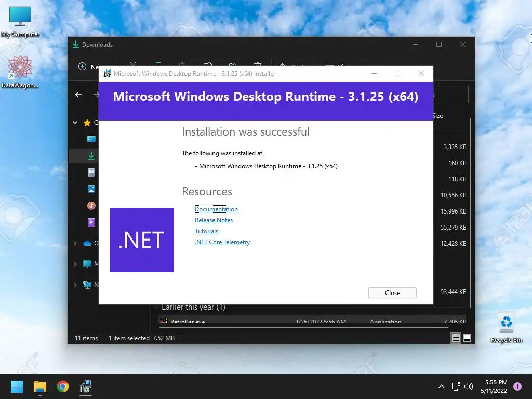Collapse the Quick access tree node
Image resolution: width=532 pixels, height=399 pixels.
[75, 123]
